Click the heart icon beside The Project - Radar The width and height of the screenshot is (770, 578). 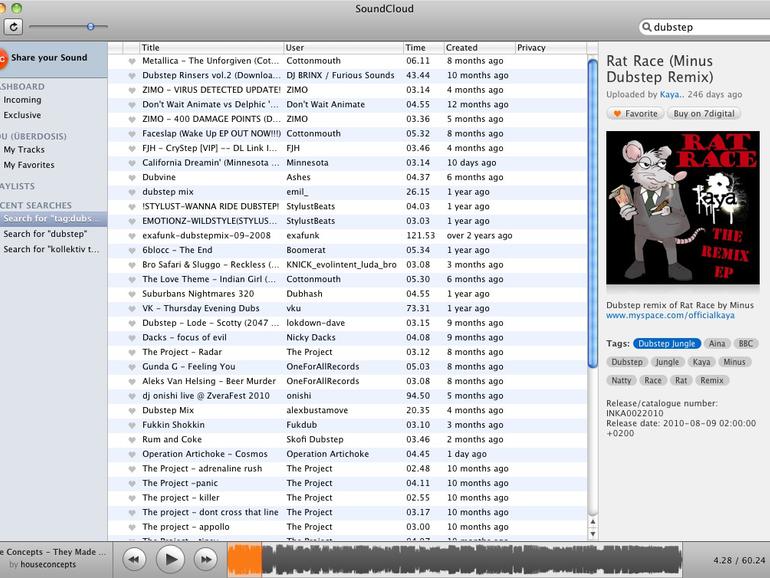click(132, 353)
